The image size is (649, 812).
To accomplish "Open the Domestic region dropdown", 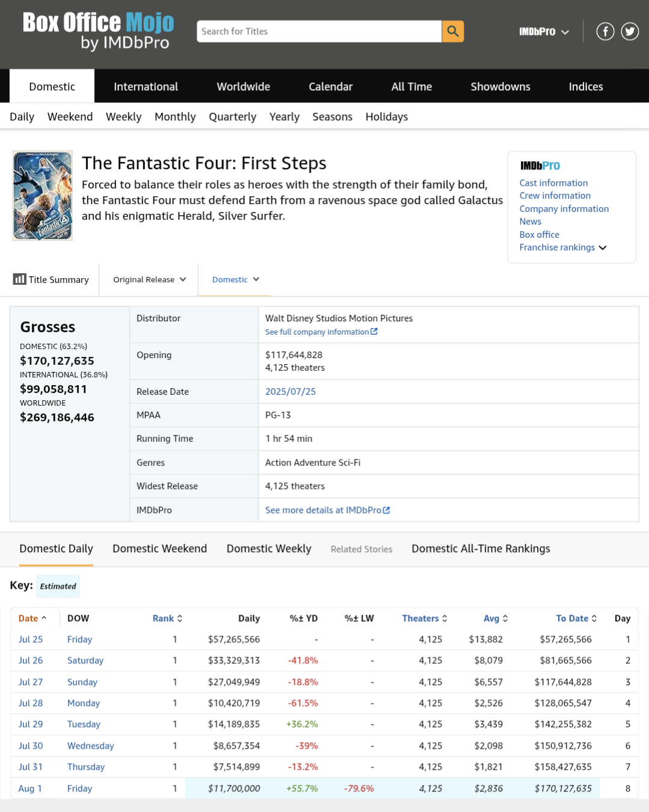I will point(235,279).
